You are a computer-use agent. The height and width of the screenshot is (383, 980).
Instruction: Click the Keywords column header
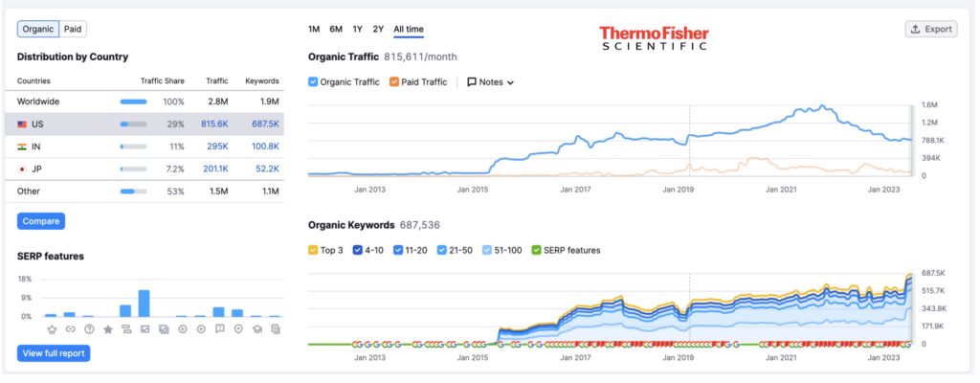coord(262,81)
